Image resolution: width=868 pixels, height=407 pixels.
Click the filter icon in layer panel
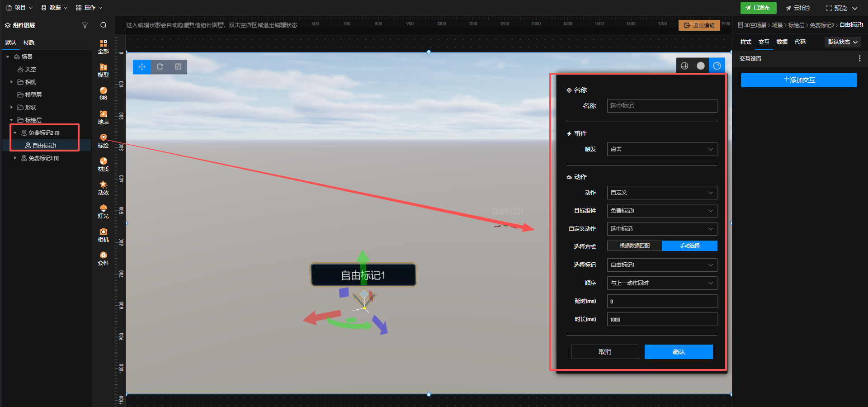tap(85, 25)
